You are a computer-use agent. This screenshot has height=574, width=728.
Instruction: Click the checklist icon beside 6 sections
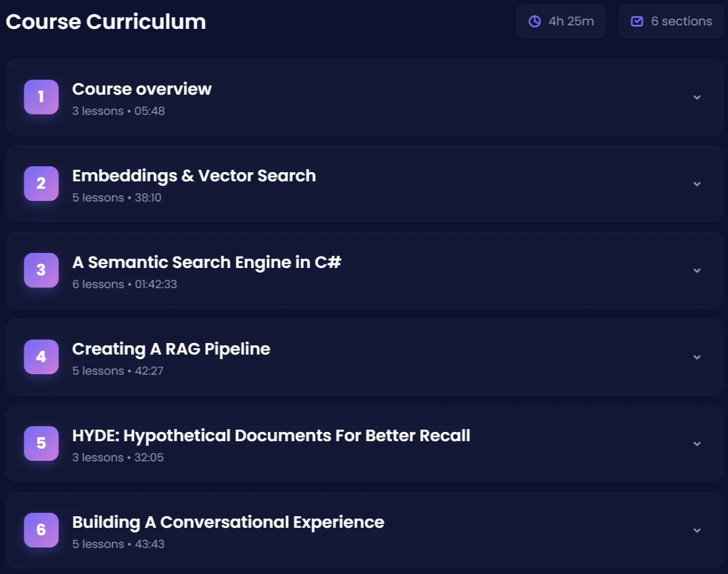pyautogui.click(x=637, y=21)
